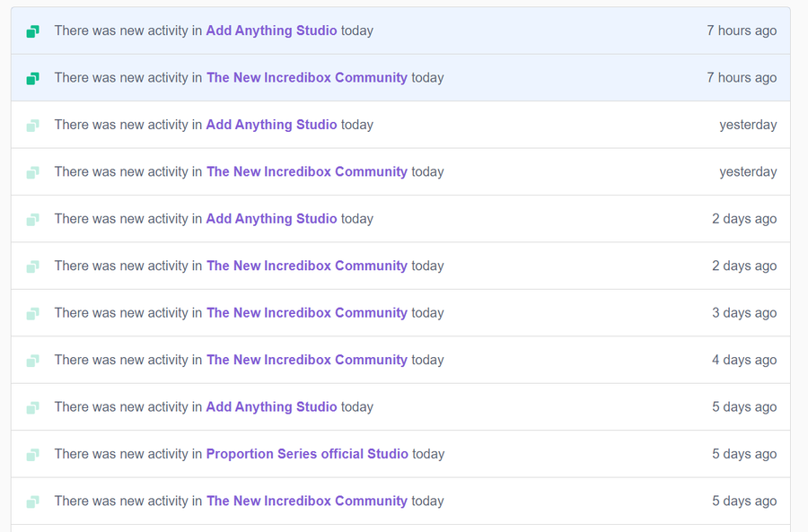The width and height of the screenshot is (808, 532).
Task: Open Add Anything Studio link from 5 days ago
Action: tap(271, 407)
